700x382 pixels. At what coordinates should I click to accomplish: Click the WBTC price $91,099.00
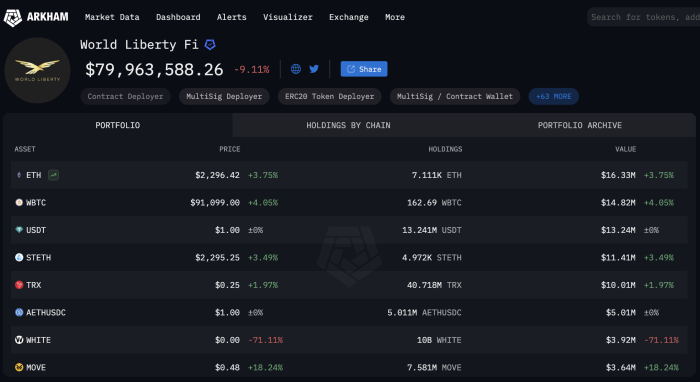pos(215,203)
